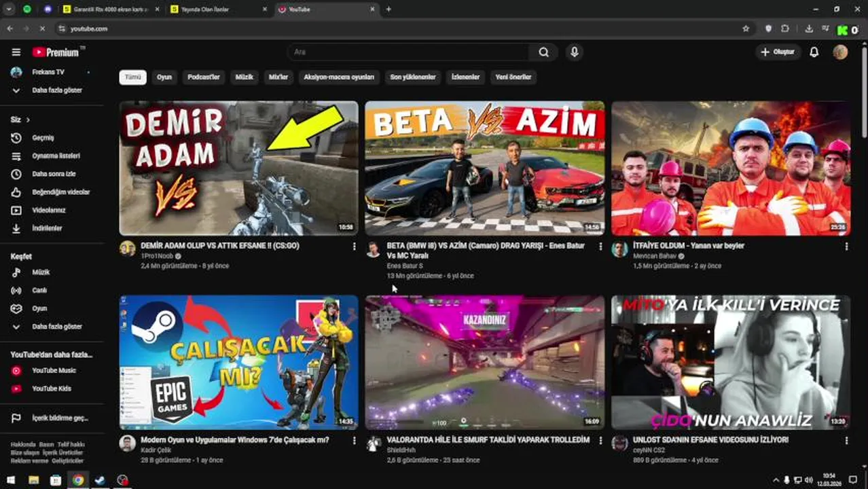
Task: Open the Kadir Çelik channel name
Action: tap(156, 450)
